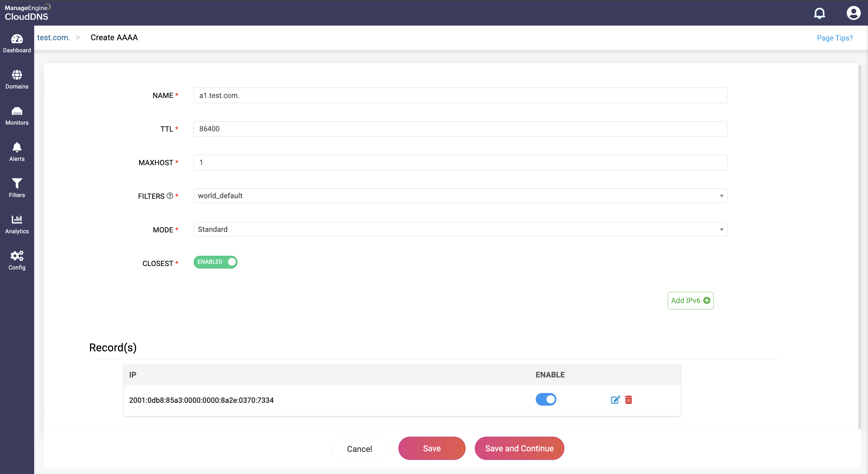Click the FILTERS help question mark icon
Screen dimensions: 868x474
coord(170,196)
